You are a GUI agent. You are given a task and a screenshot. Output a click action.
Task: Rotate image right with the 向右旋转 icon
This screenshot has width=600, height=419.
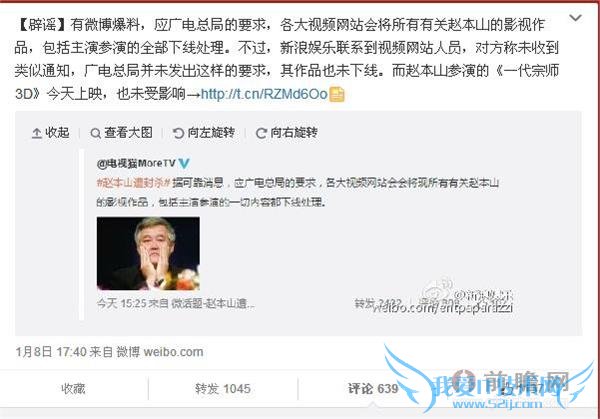pyautogui.click(x=261, y=133)
